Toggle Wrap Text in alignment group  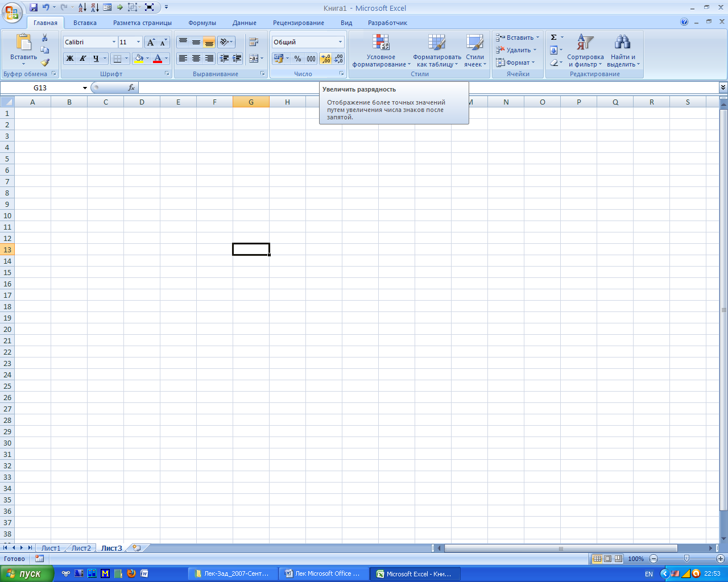pyautogui.click(x=254, y=42)
